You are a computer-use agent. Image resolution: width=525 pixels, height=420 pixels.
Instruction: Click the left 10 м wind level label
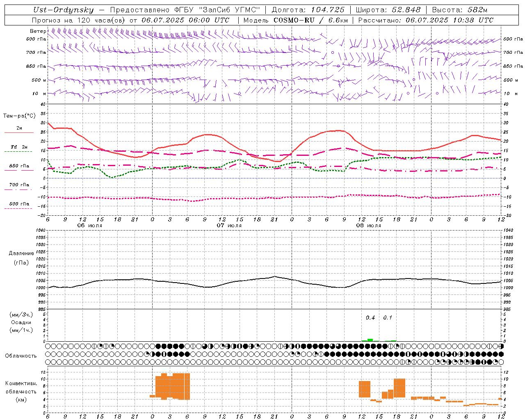click(39, 94)
